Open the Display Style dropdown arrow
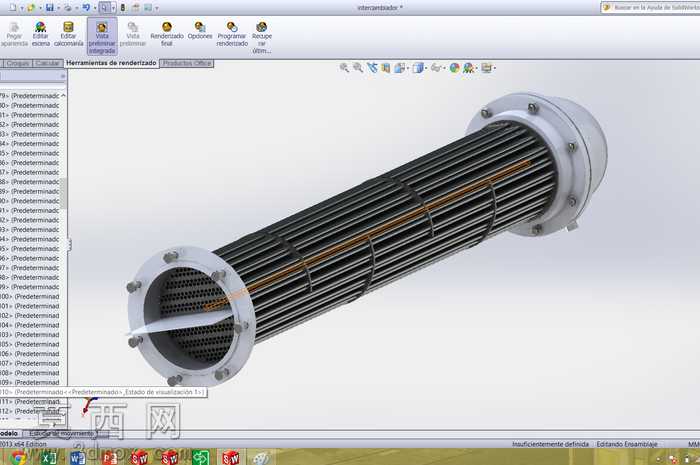This screenshot has width=700, height=465. click(426, 68)
